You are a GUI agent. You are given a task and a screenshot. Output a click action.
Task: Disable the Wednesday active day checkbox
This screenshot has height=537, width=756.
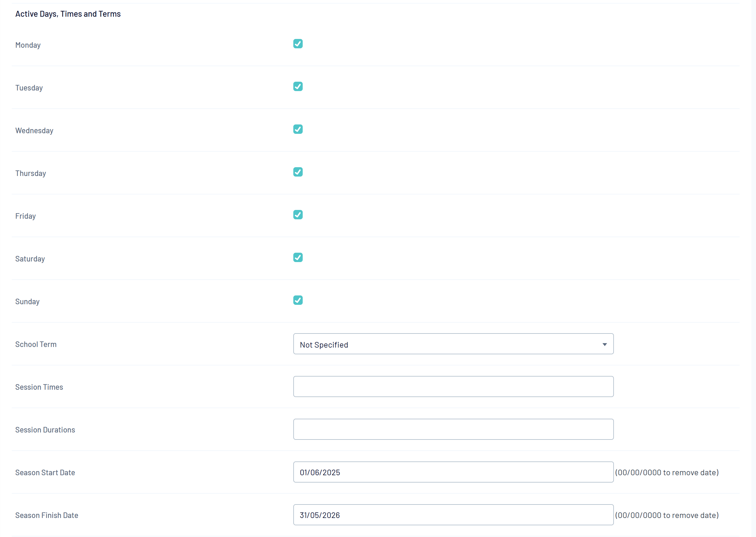coord(298,129)
